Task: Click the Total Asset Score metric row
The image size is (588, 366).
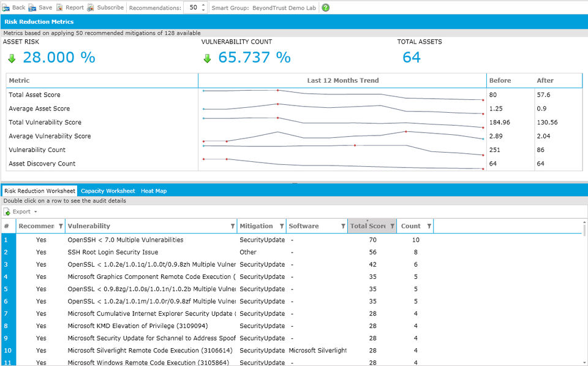Action: click(x=295, y=94)
